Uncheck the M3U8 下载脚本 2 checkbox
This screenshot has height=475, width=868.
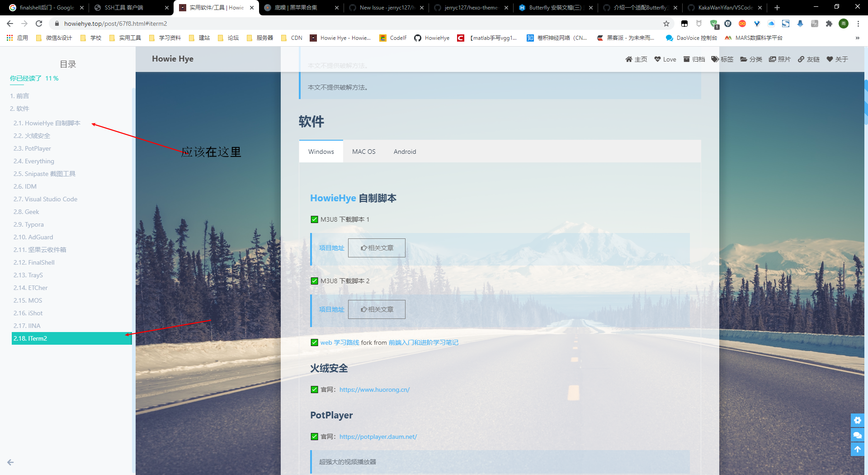point(314,281)
